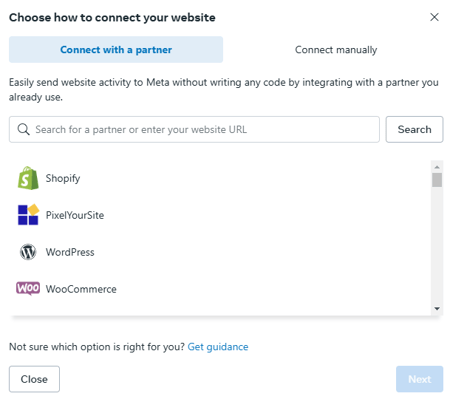
Task: Click the PixelYourSite blue squares logo
Action: pyautogui.click(x=28, y=215)
